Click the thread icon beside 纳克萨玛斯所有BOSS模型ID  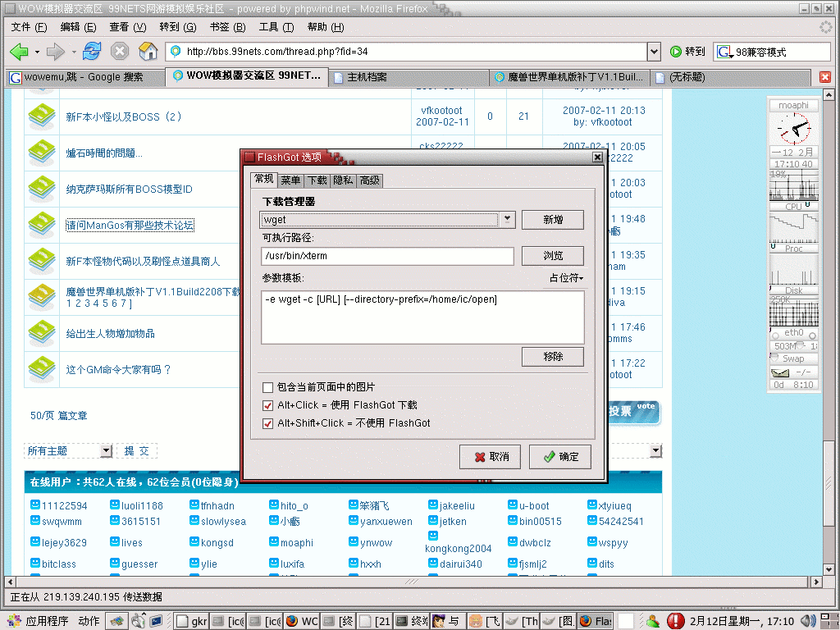(x=42, y=189)
